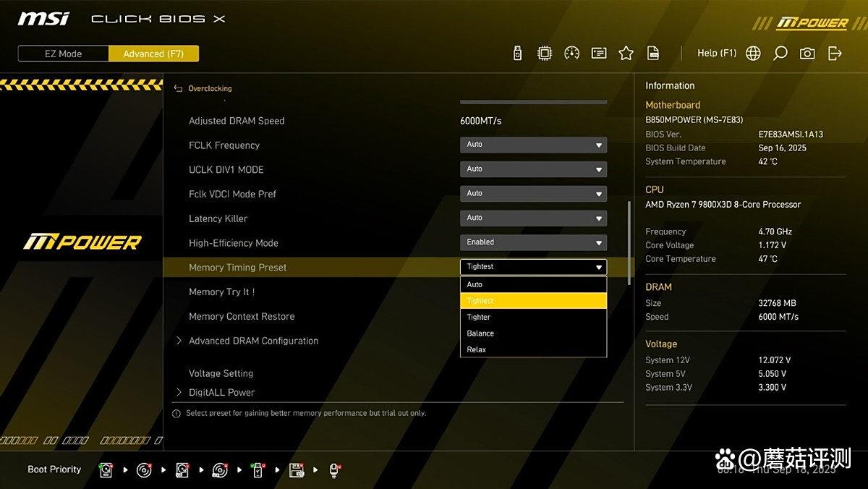Click the Boot Priority label
This screenshot has width=868, height=489.
(54, 469)
